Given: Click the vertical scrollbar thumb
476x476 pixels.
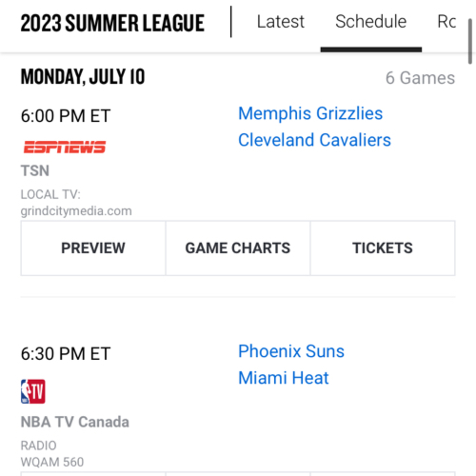Looking at the screenshot, I should [x=470, y=41].
